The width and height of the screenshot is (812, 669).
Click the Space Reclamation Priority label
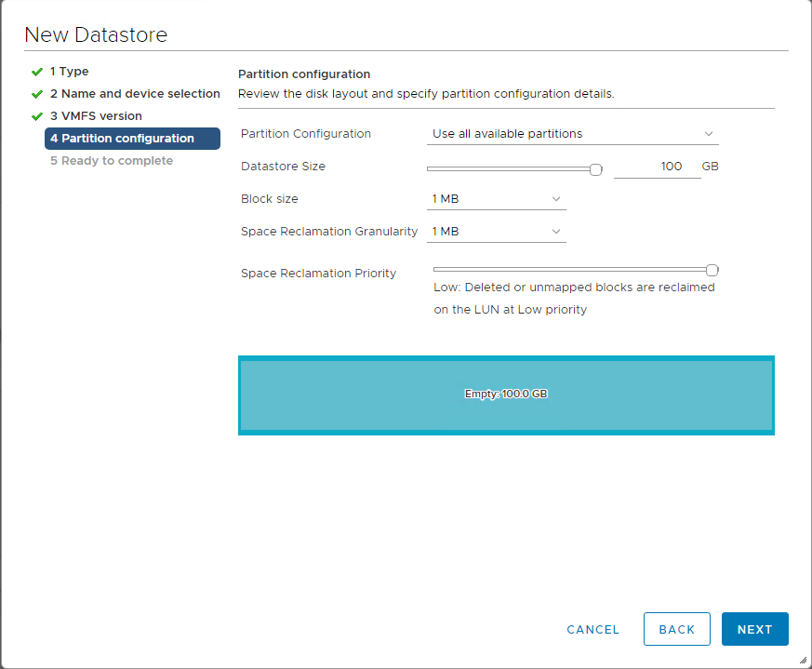[x=318, y=274]
